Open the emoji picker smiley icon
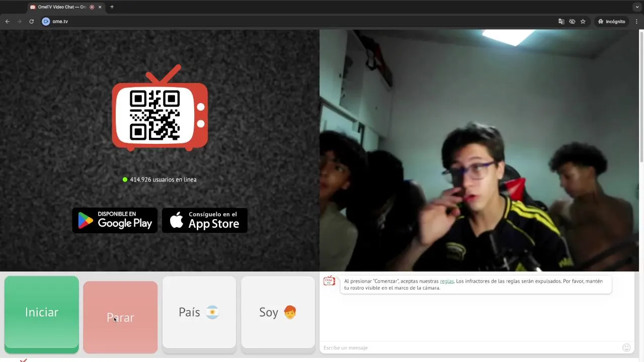 [626, 347]
